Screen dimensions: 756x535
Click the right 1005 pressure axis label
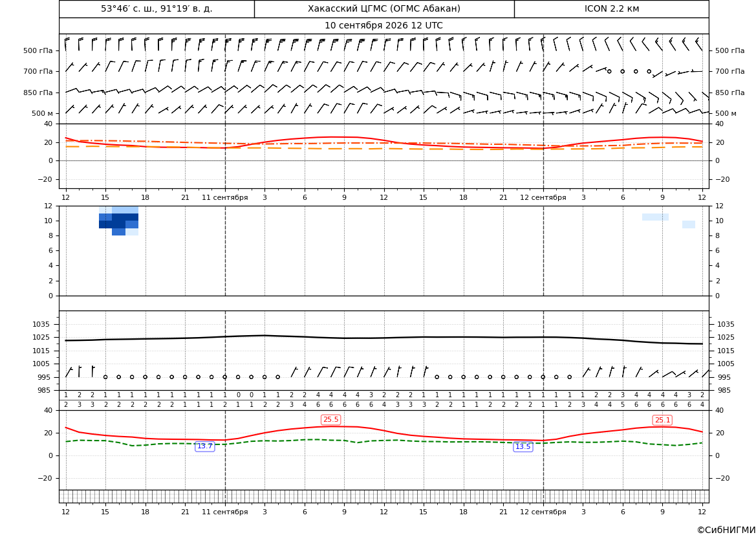click(726, 364)
